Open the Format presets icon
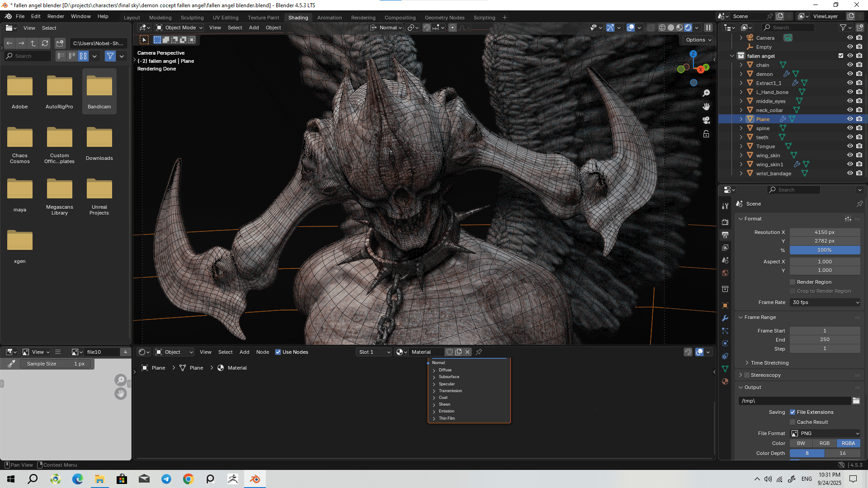 tap(848, 219)
